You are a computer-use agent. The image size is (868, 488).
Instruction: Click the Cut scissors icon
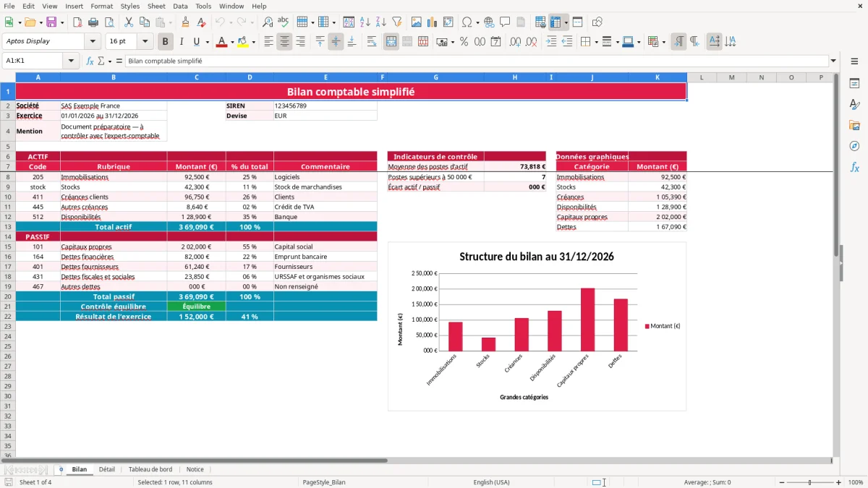128,22
